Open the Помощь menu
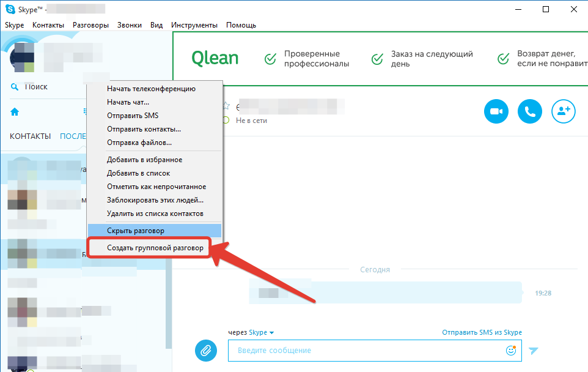The width and height of the screenshot is (588, 372). [241, 25]
